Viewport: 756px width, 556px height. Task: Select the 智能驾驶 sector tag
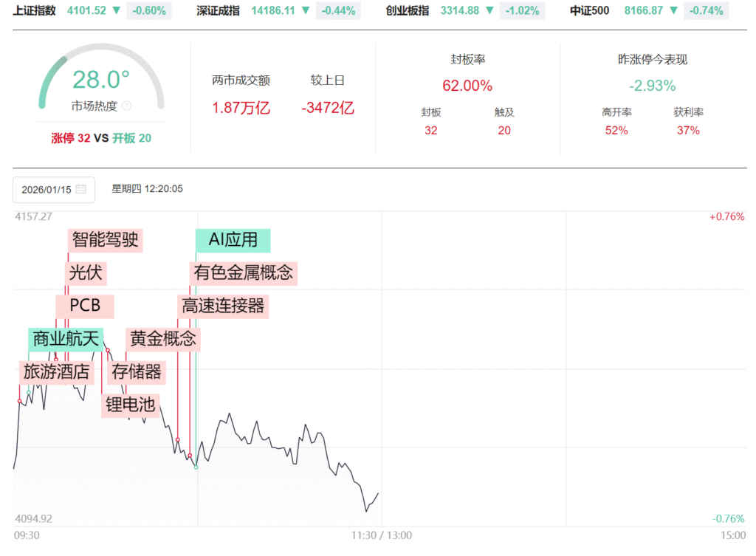point(105,240)
